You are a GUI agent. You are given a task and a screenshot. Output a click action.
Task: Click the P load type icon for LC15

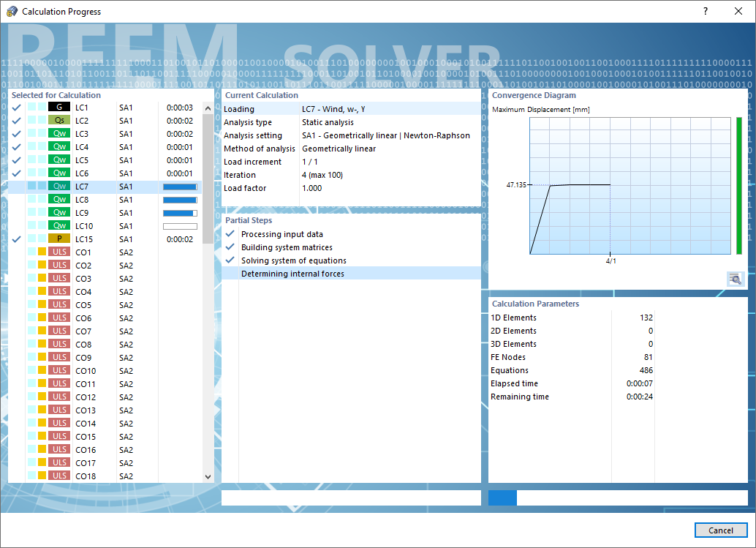60,239
